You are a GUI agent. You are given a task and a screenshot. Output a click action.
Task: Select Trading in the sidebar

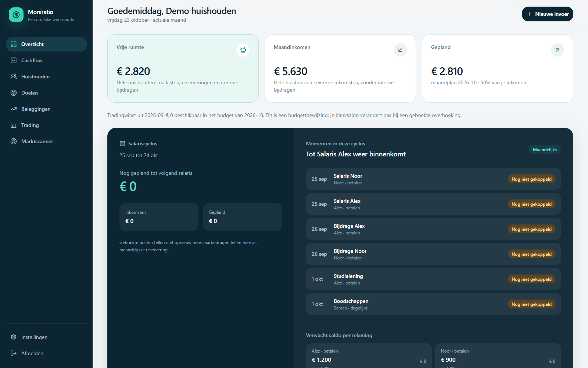[46, 125]
